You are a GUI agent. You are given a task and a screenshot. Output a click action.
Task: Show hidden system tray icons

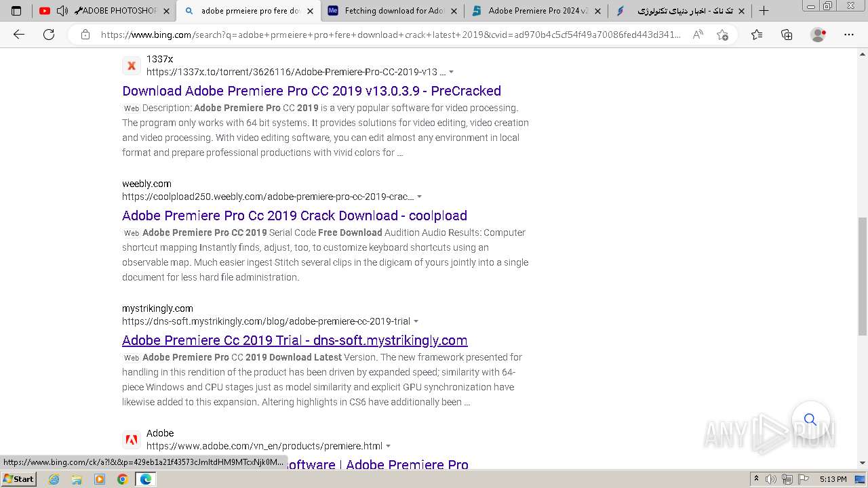point(757,479)
